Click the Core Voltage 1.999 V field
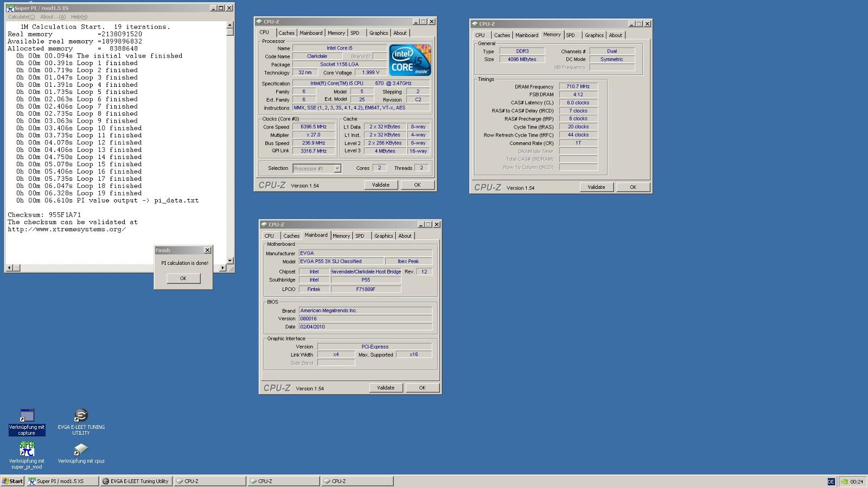Image resolution: width=868 pixels, height=488 pixels. [x=371, y=73]
